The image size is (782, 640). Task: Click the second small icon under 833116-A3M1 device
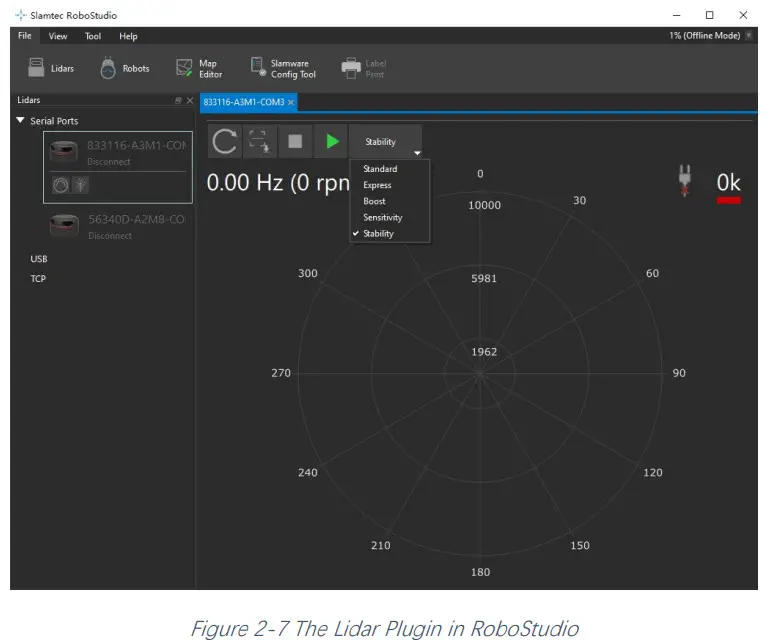80,186
